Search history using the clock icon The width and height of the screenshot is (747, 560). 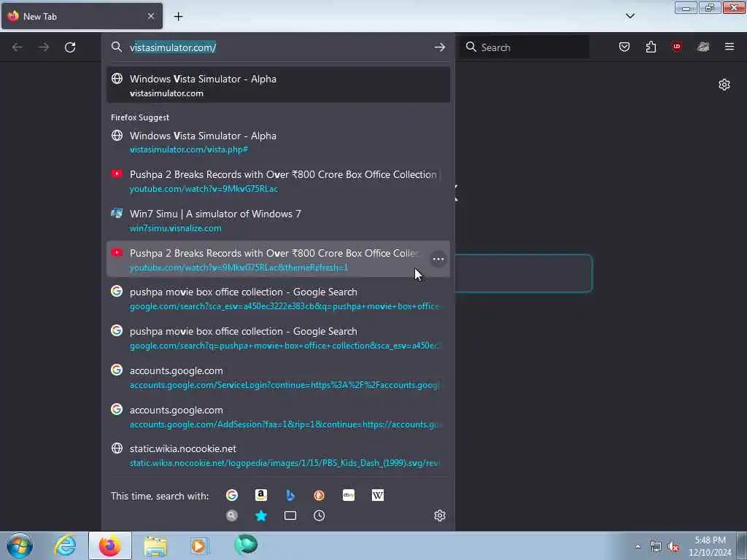(320, 516)
